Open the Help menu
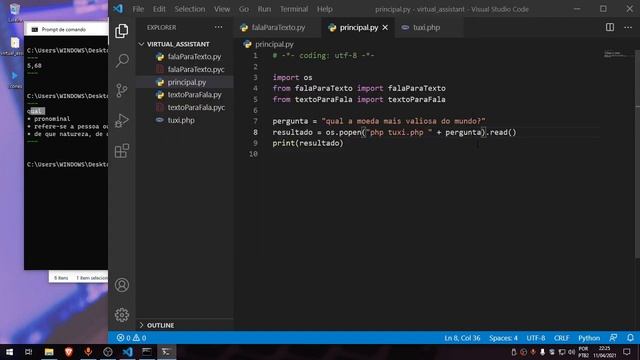The height and width of the screenshot is (360, 640). (x=324, y=9)
